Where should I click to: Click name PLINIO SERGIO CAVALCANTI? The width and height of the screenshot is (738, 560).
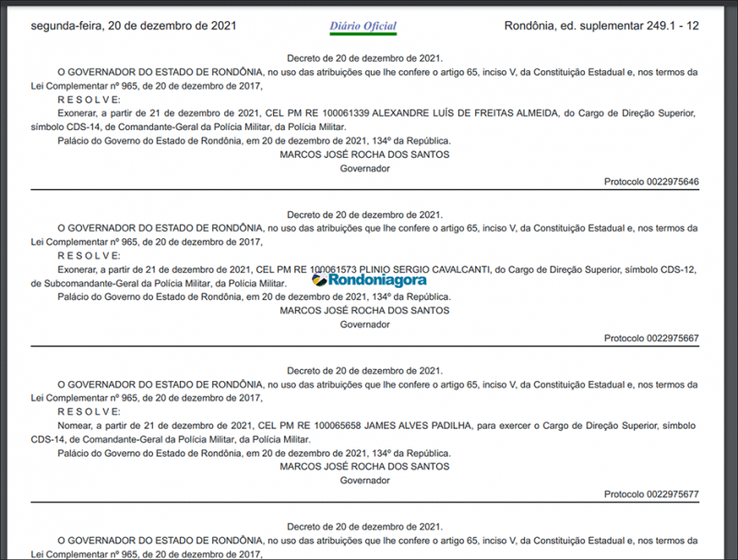click(x=424, y=269)
